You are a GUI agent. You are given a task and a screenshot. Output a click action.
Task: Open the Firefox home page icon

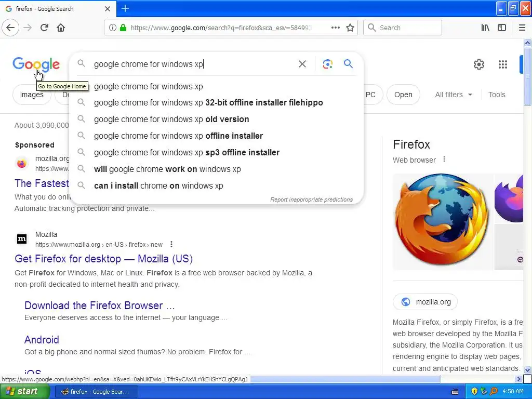pyautogui.click(x=61, y=28)
